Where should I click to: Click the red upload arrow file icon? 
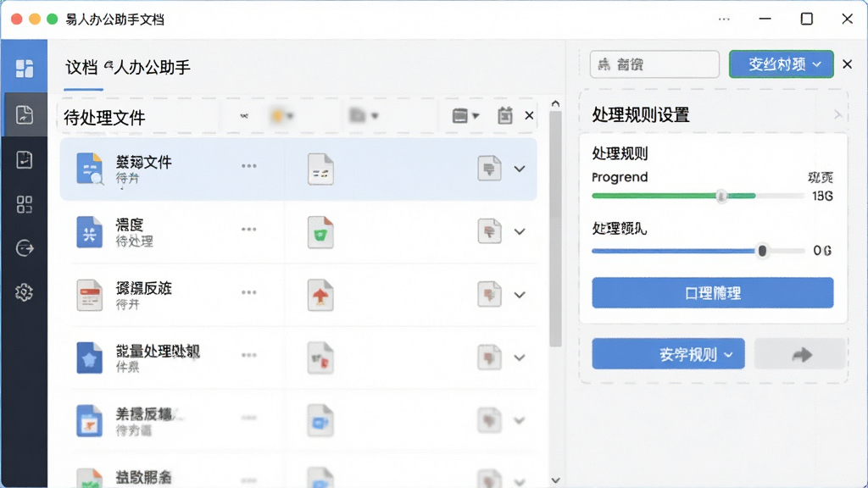point(320,295)
